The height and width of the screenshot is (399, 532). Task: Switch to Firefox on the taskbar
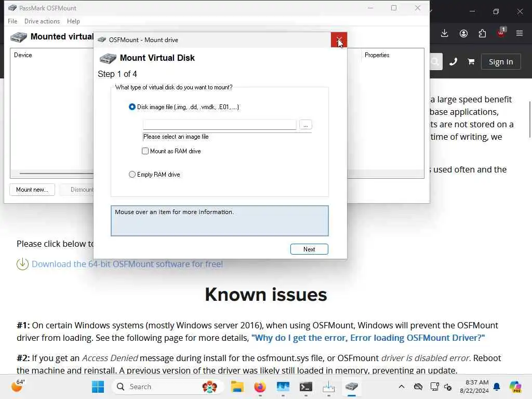coord(260,387)
